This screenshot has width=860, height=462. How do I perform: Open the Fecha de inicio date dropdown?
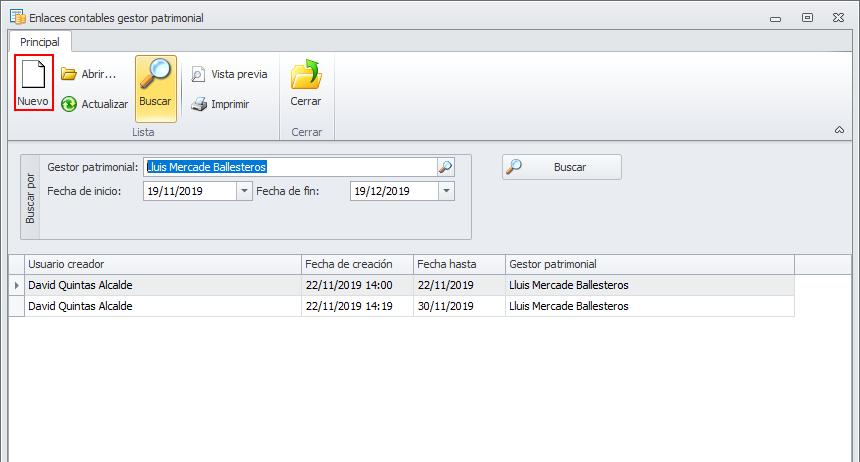click(x=244, y=191)
